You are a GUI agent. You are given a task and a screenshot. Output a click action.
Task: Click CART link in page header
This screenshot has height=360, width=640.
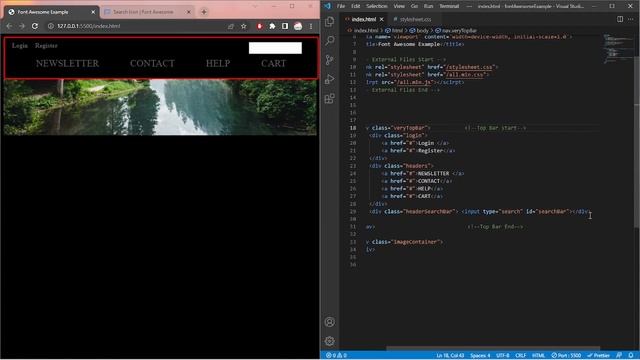pyautogui.click(x=273, y=63)
